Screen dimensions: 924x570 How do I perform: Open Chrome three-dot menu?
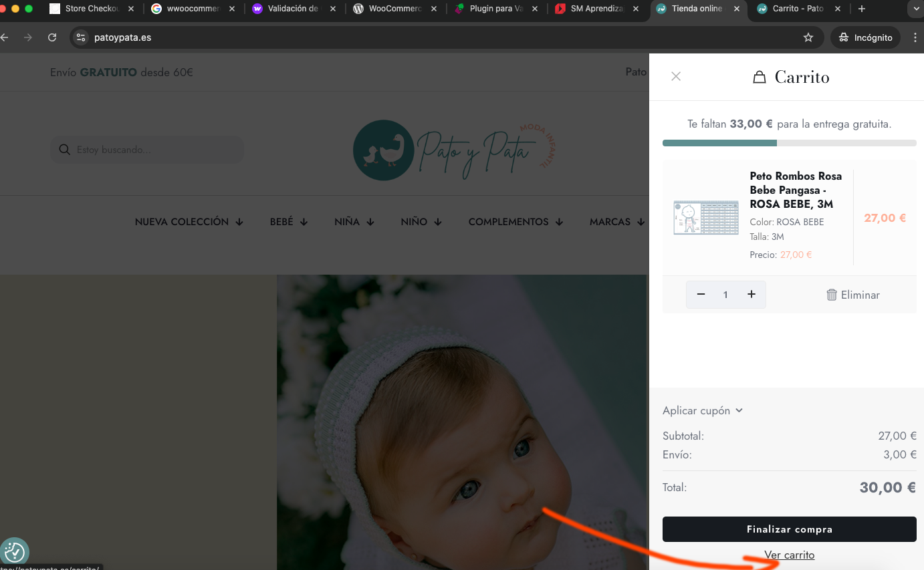click(x=915, y=37)
